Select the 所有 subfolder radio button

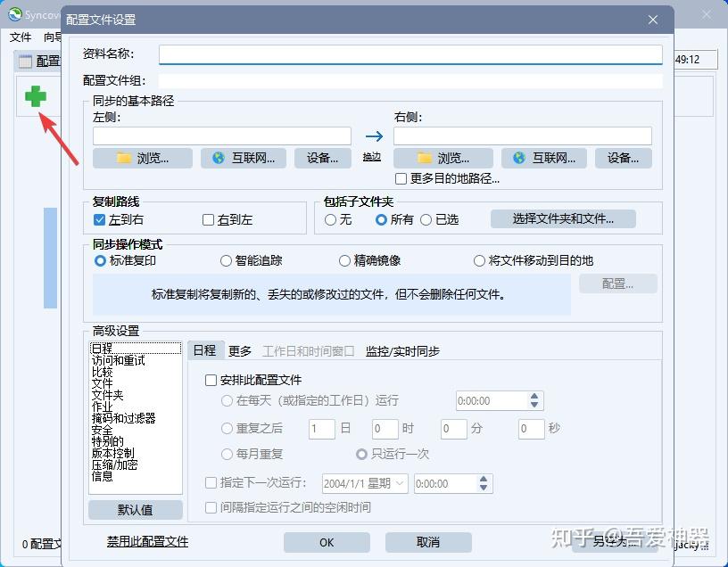[x=381, y=219]
